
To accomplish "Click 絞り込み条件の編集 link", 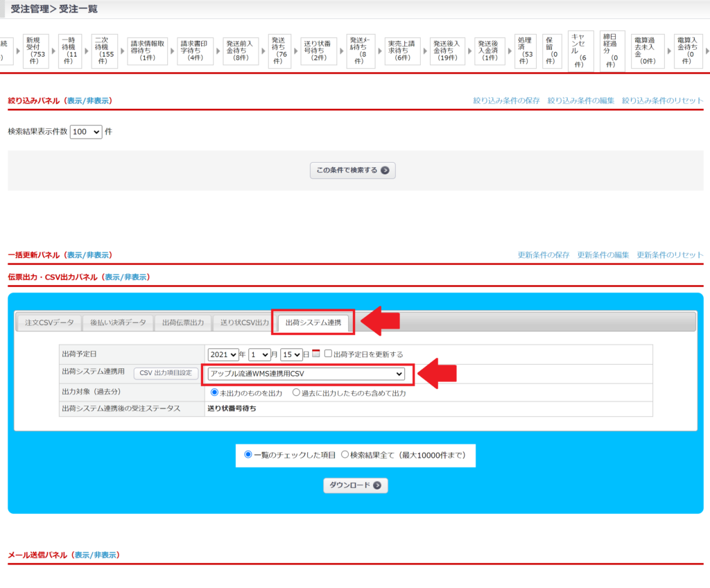I will point(580,101).
